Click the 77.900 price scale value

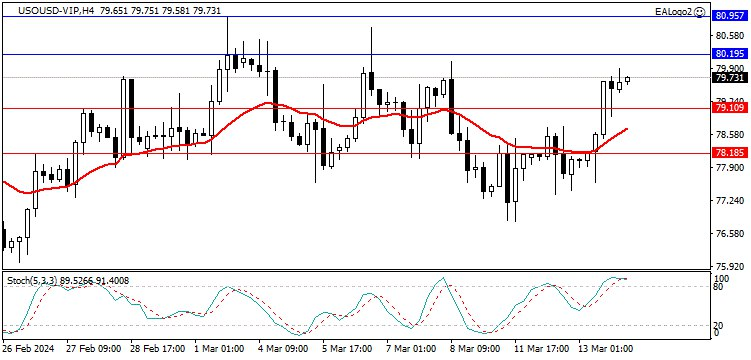(729, 168)
